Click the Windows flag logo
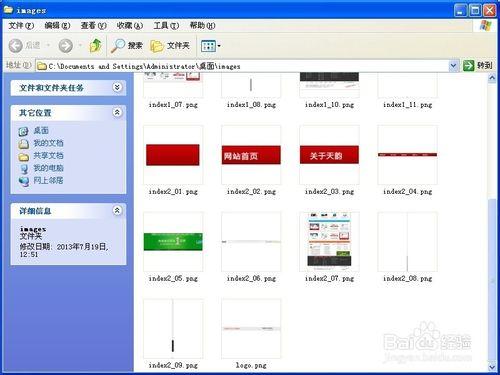Image resolution: width=500 pixels, height=375 pixels. pos(485,25)
